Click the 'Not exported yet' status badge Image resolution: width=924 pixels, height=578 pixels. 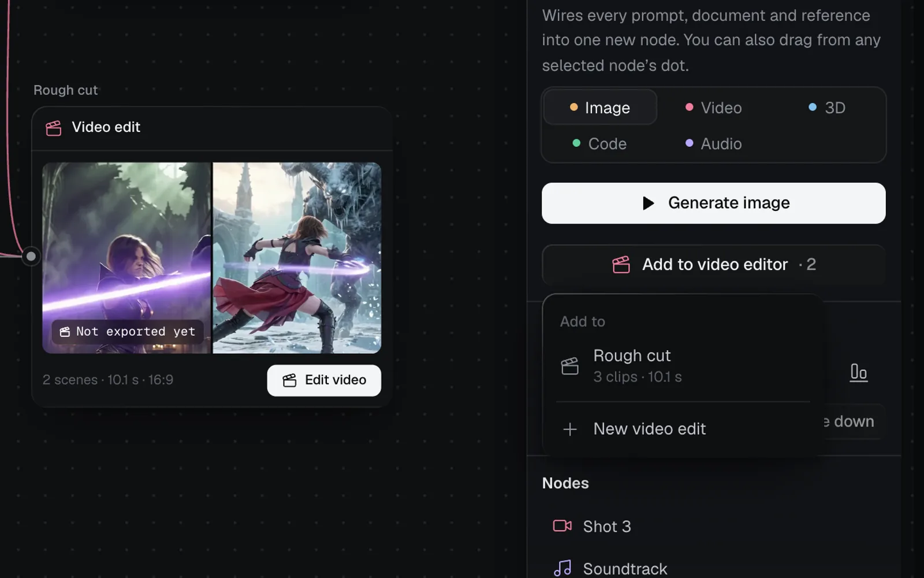[128, 332]
